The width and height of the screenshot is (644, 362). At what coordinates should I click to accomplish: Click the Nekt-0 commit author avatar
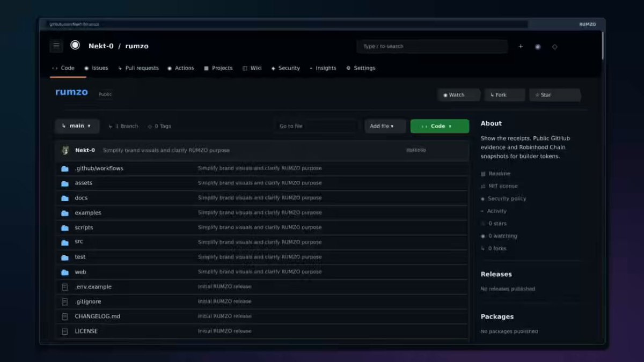(x=65, y=150)
